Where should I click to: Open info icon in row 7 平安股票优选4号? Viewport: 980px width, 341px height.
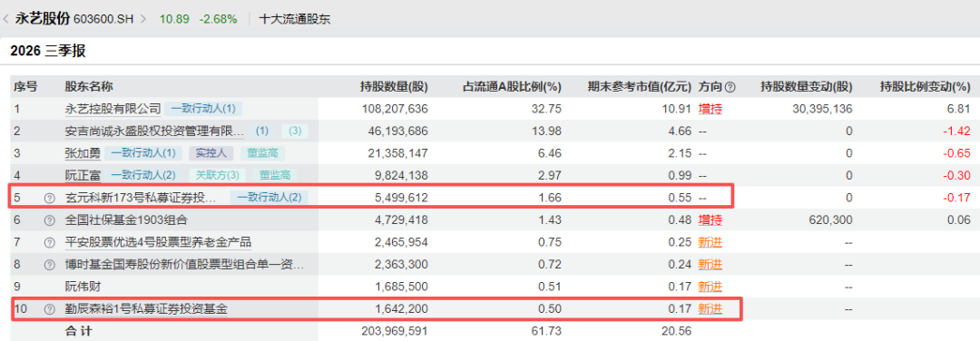coord(49,242)
